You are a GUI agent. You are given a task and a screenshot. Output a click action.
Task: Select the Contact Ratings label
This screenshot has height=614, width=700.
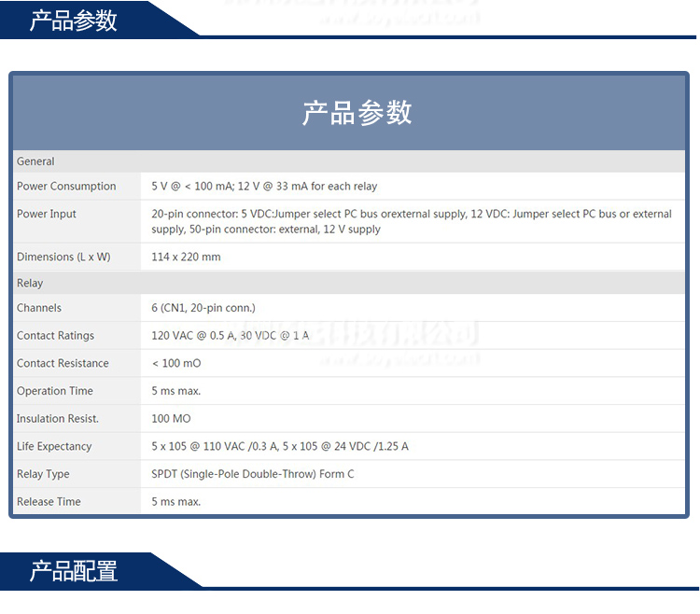55,336
